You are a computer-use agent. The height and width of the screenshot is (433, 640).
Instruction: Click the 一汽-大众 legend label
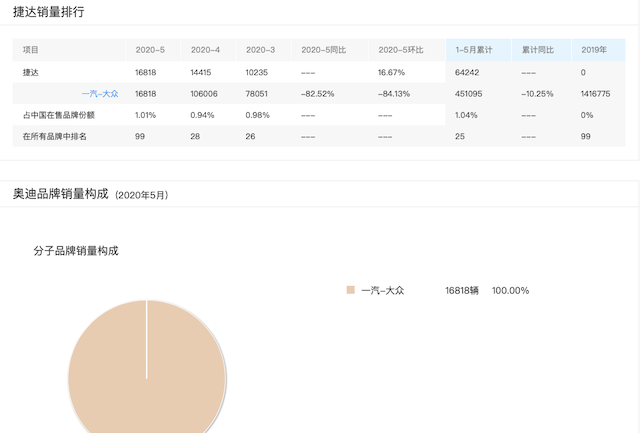(382, 290)
